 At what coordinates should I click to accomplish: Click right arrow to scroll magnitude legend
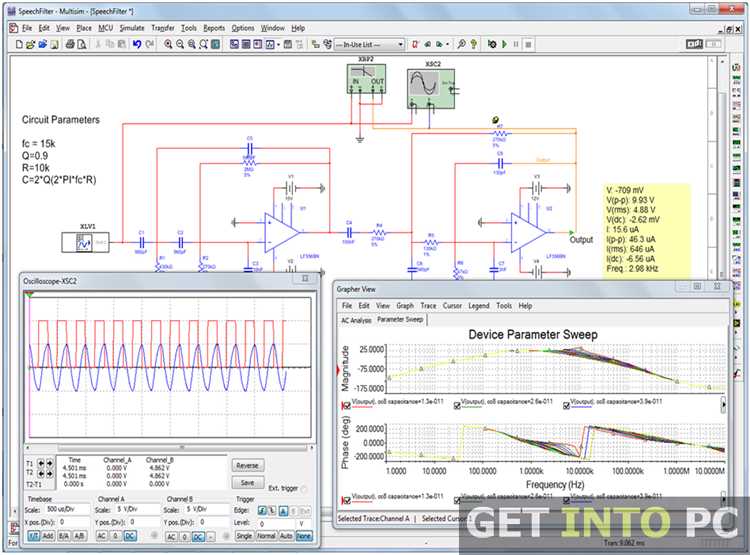point(723,405)
